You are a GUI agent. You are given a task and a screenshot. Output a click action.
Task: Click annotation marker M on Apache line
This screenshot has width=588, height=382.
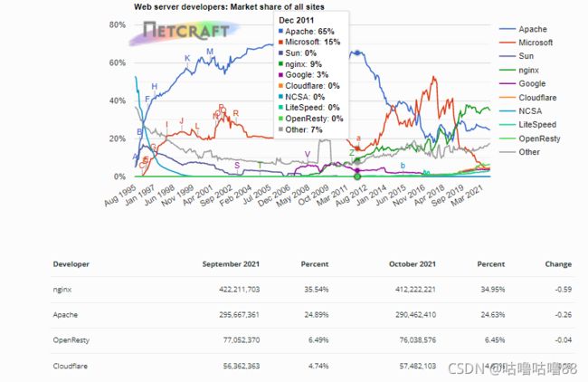click(x=210, y=52)
